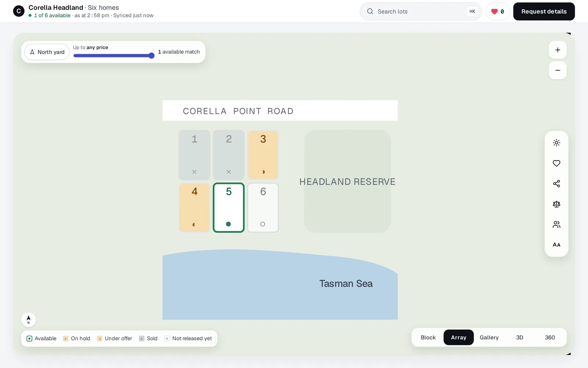The image size is (588, 368).
Task: Select sold lot 1
Action: point(194,155)
